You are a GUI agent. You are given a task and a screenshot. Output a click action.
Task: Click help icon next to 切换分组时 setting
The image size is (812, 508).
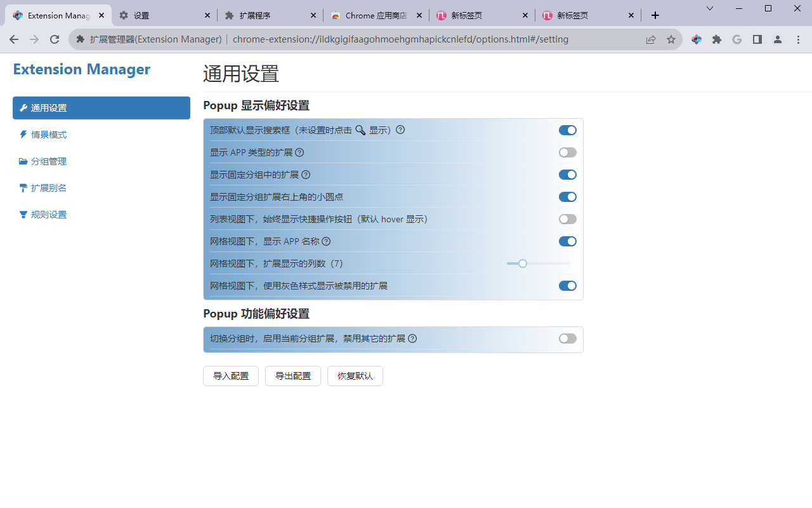(x=412, y=338)
